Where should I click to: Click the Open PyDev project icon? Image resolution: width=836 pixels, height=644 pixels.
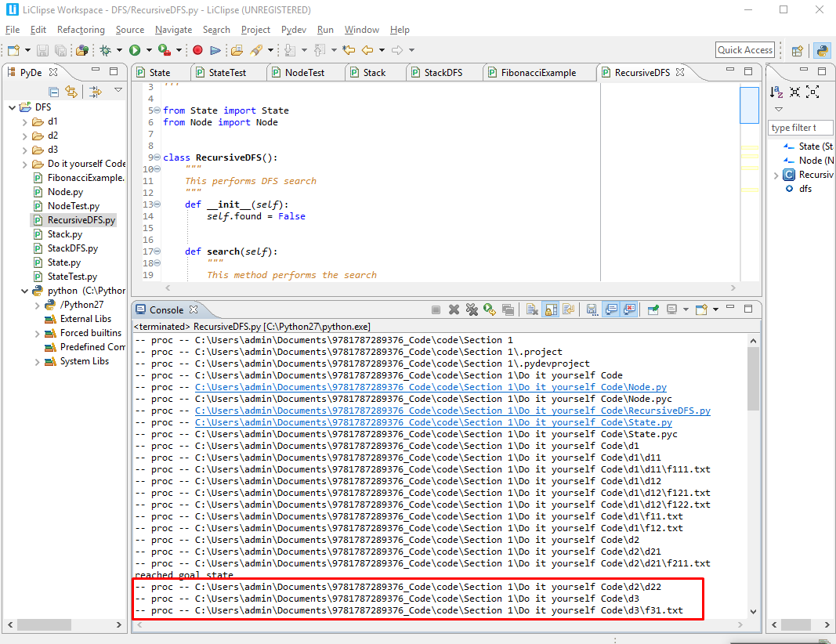click(82, 50)
